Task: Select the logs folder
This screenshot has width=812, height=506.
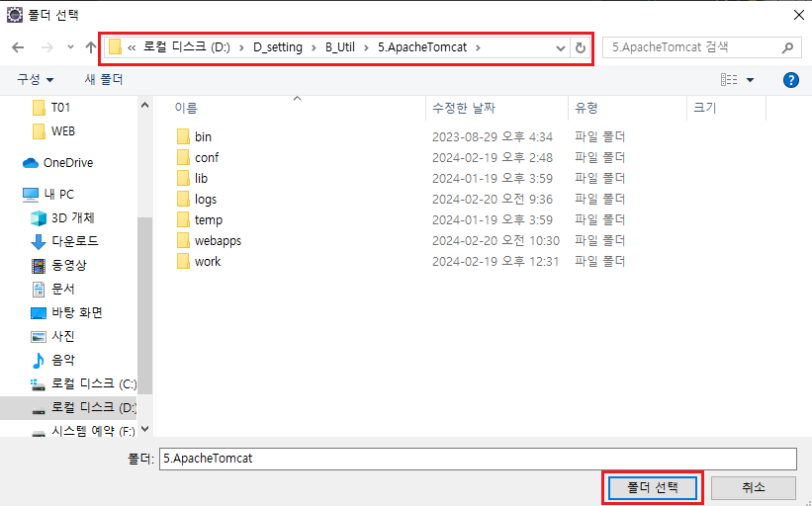Action: 196,200
